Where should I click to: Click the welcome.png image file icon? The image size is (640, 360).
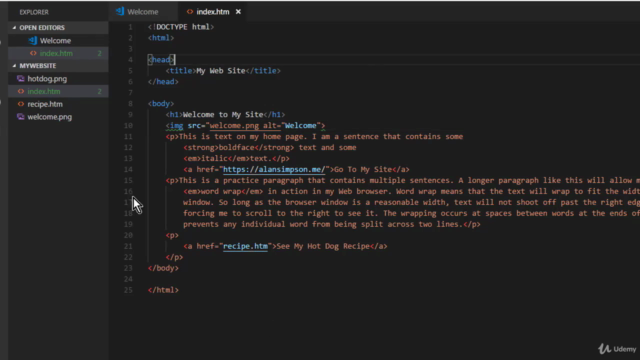coord(21,117)
